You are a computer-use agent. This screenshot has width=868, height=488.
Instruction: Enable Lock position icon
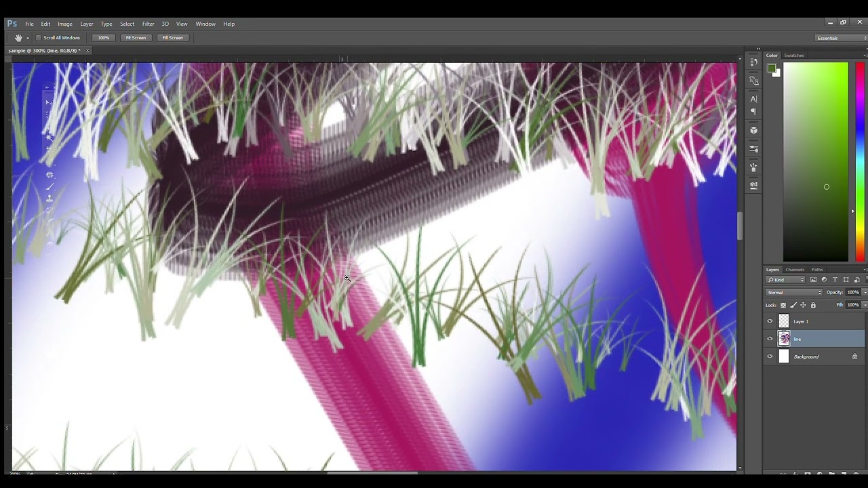click(803, 305)
